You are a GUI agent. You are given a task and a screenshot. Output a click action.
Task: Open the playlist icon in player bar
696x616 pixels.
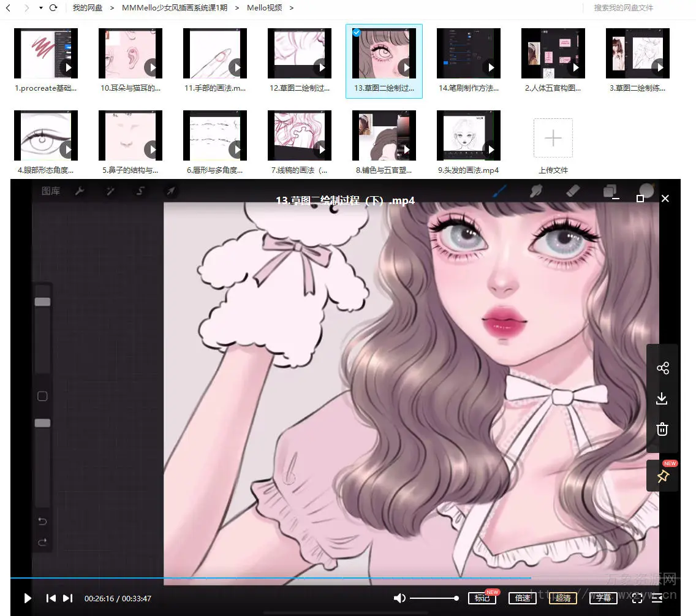[x=657, y=598]
